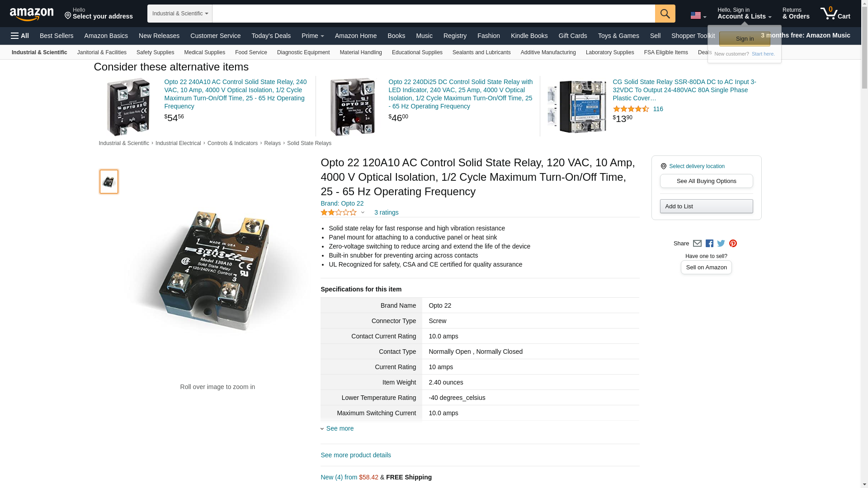Image resolution: width=868 pixels, height=488 pixels.
Task: Open Today's Deals in nav bar
Action: pyautogui.click(x=271, y=36)
